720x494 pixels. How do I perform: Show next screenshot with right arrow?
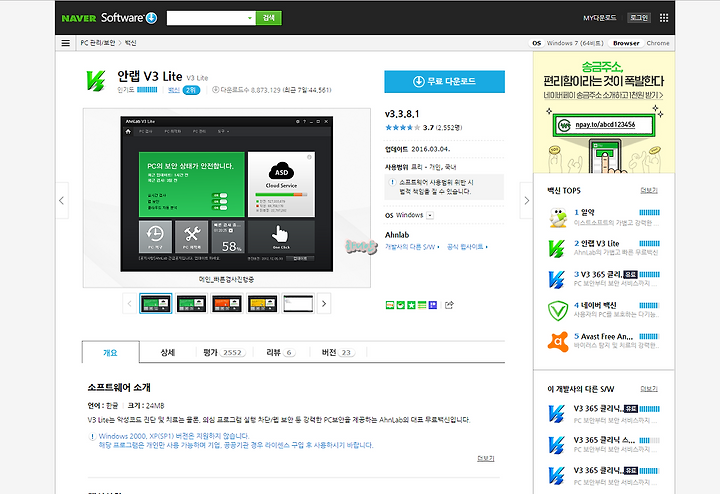pyautogui.click(x=526, y=201)
